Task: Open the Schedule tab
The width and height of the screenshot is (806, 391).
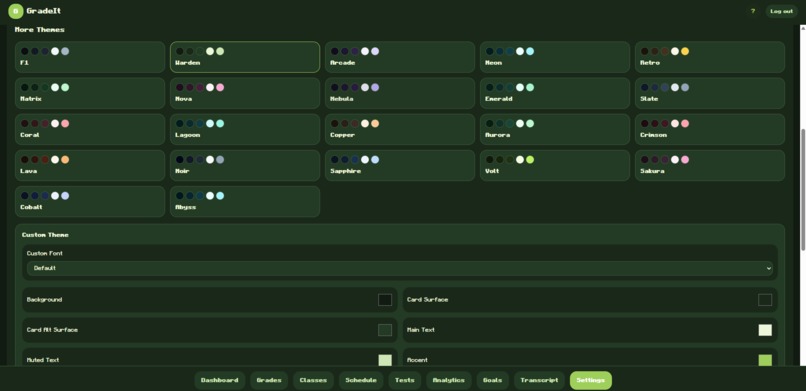Action: [361, 380]
